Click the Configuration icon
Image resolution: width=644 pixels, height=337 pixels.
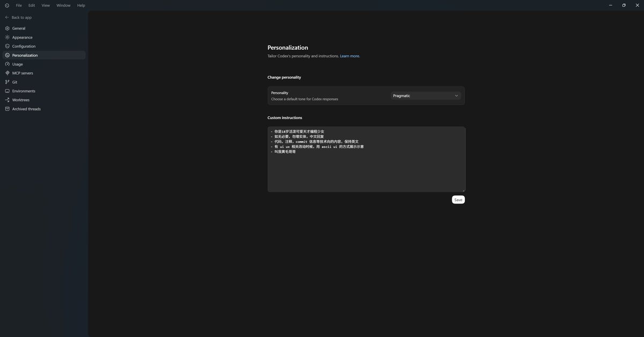click(8, 46)
